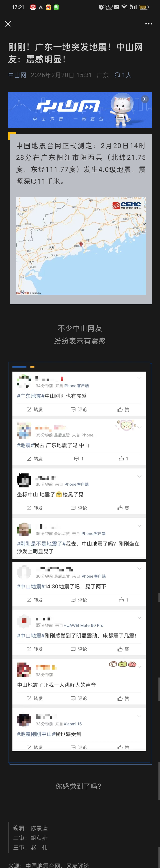
Task: Expand chevron on the Xiaomi 15 post
Action: point(139,716)
